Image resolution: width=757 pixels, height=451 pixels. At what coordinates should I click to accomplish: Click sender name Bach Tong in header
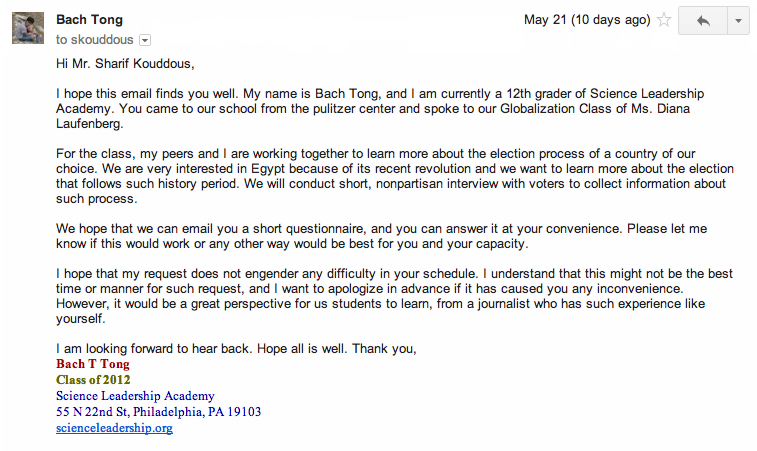[x=91, y=20]
